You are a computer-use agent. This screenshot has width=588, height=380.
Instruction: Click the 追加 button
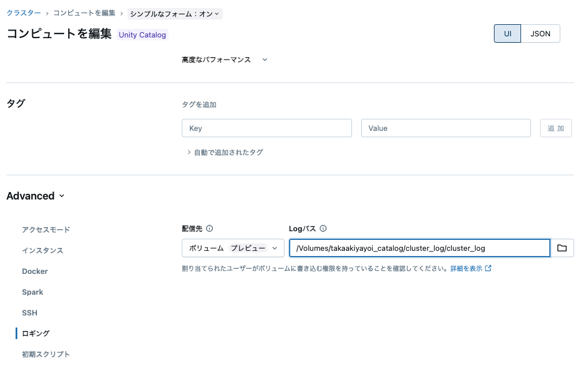click(555, 128)
